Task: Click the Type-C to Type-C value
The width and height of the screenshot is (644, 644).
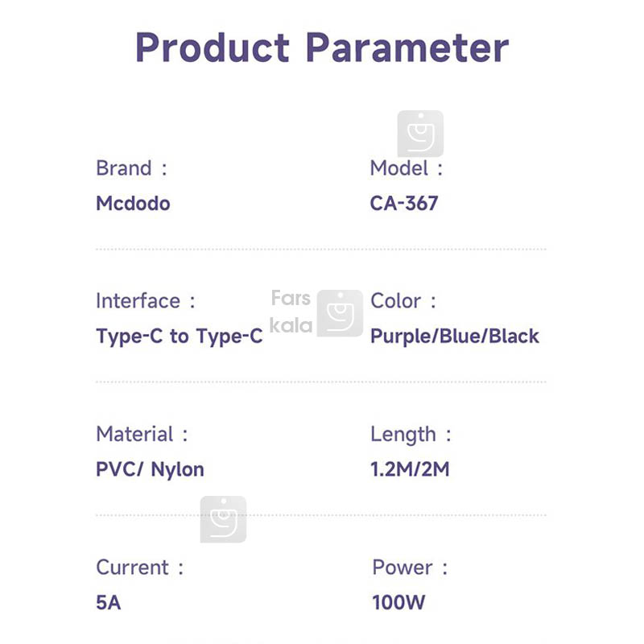Action: [x=180, y=336]
